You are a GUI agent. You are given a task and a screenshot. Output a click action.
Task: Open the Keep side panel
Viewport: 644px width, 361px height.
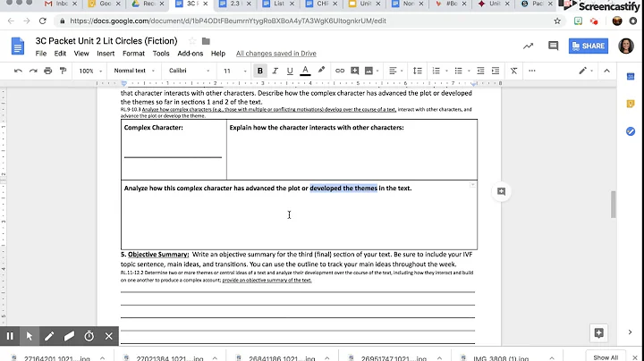[x=631, y=104]
